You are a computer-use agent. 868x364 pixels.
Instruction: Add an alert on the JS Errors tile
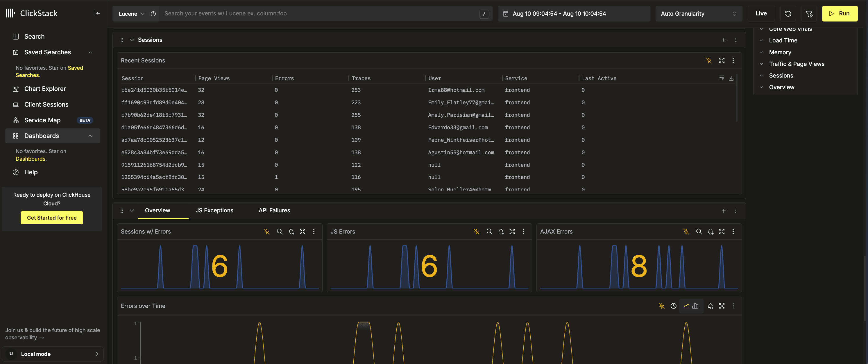[x=501, y=232]
